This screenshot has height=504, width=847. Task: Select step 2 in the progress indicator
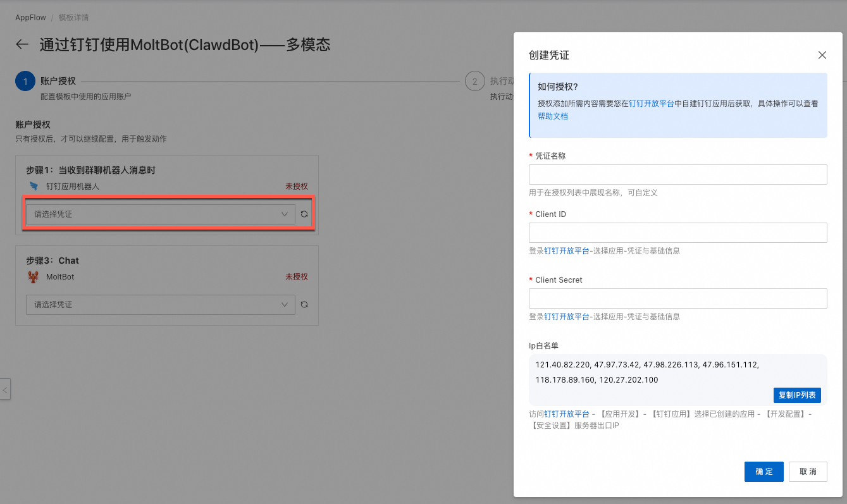pos(474,81)
